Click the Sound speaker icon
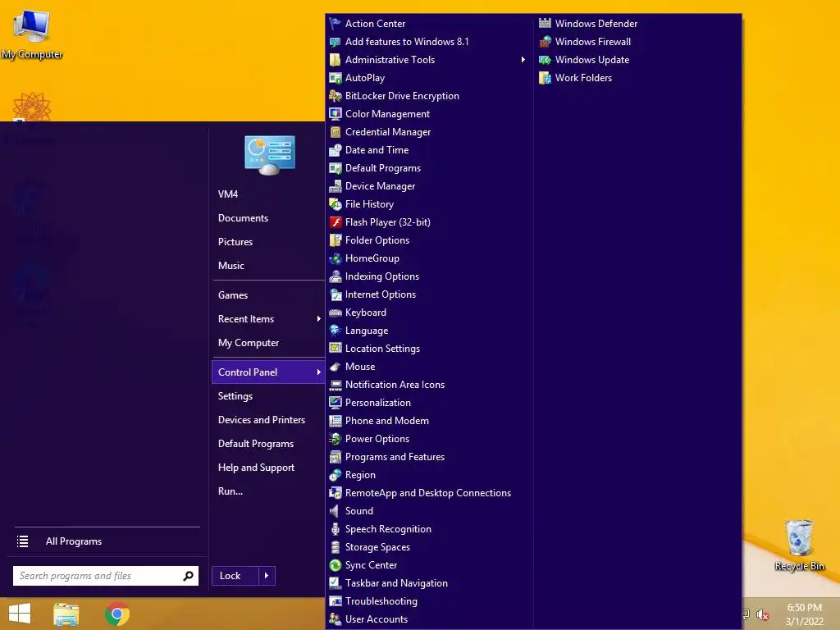 336,511
